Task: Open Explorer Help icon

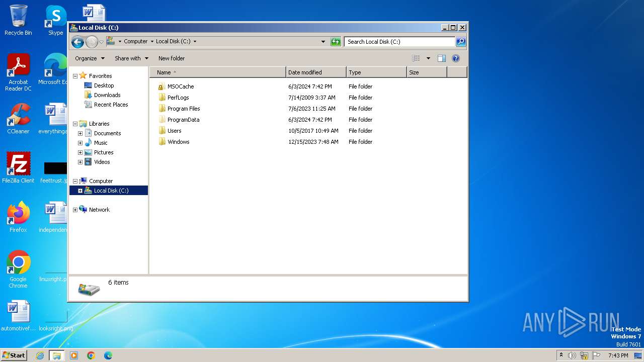Action: pyautogui.click(x=456, y=58)
